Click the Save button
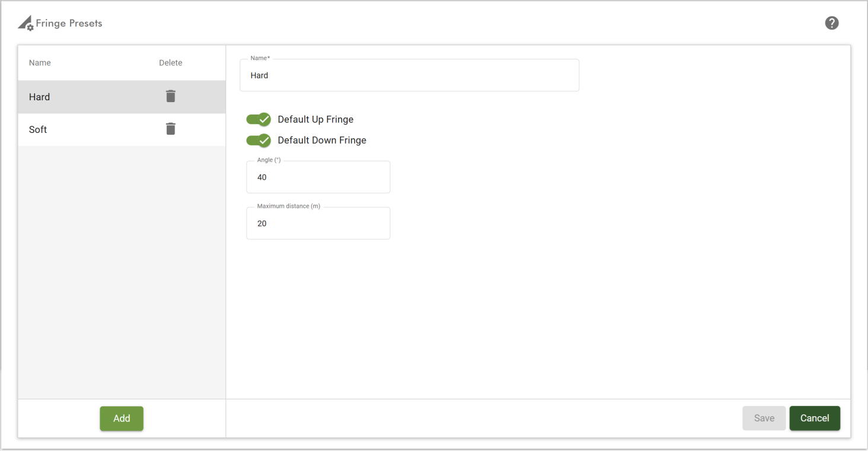This screenshot has height=451, width=868. (x=764, y=418)
